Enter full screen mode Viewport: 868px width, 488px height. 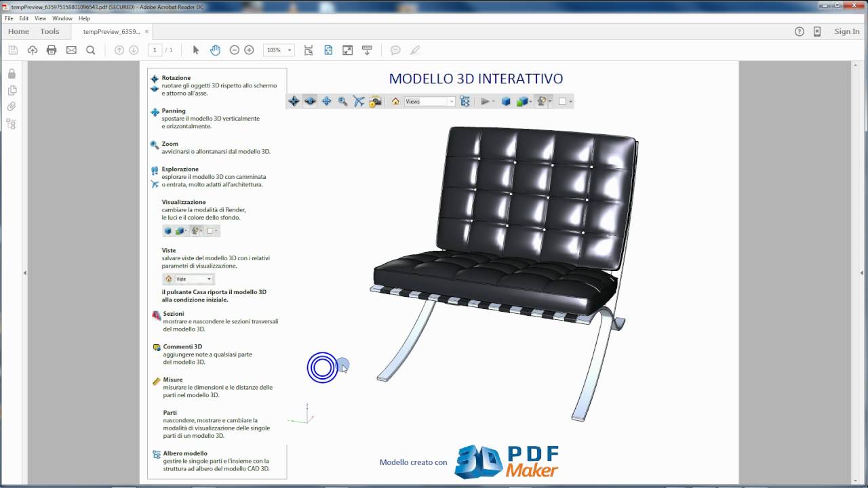pos(348,50)
